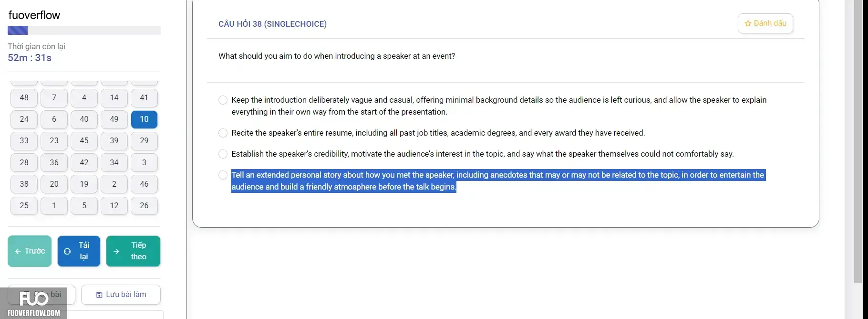
Task: Click the right arrow icon on Tiếp theo
Action: (x=116, y=251)
